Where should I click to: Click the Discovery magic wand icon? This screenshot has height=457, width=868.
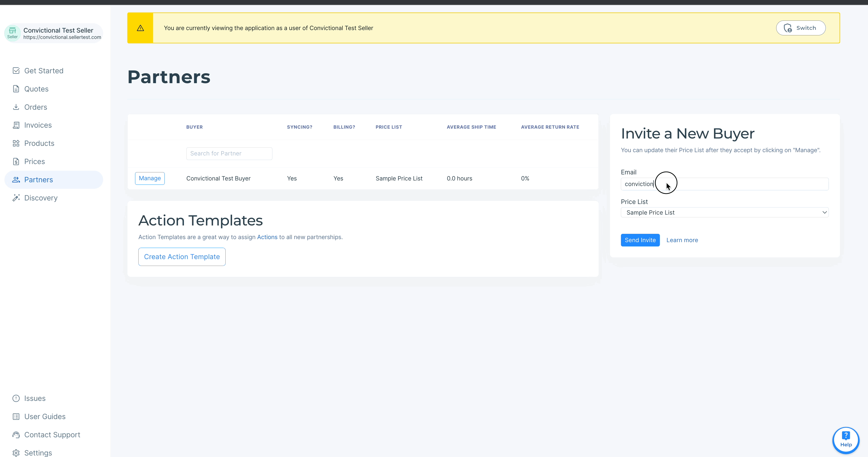[16, 198]
